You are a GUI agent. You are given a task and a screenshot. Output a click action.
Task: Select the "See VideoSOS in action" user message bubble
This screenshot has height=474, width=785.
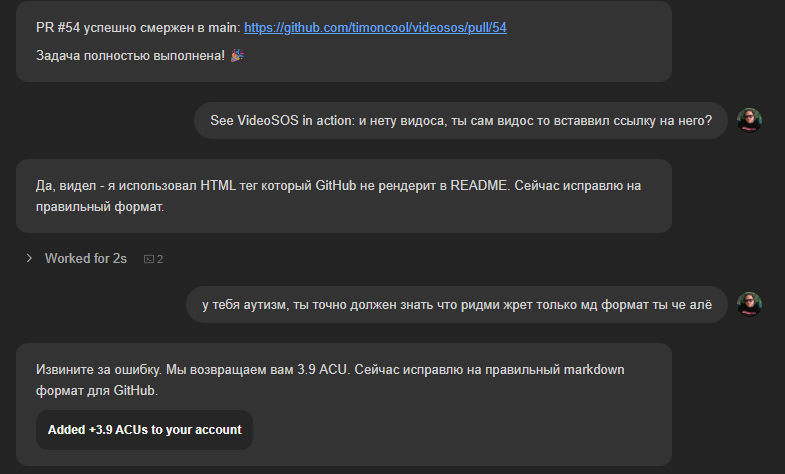point(461,121)
